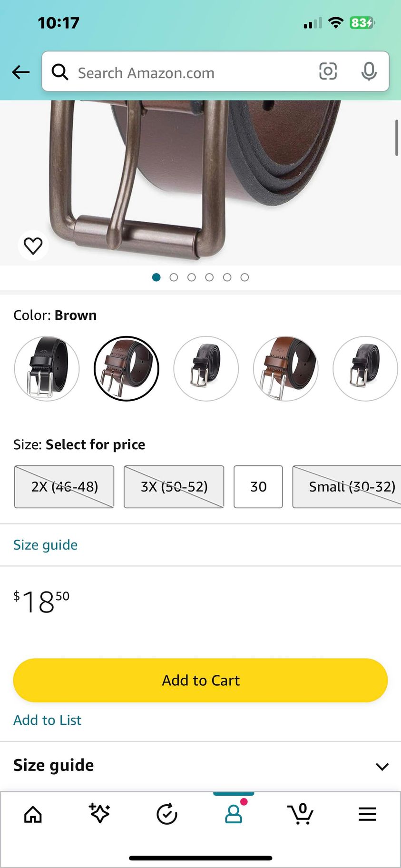Tap the heart wishlist icon
The height and width of the screenshot is (868, 401).
click(x=33, y=246)
